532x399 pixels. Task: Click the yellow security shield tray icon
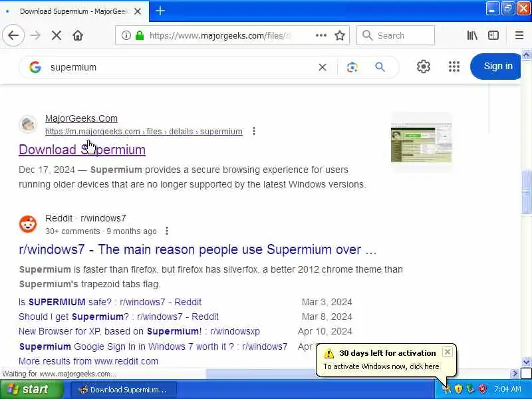458,389
